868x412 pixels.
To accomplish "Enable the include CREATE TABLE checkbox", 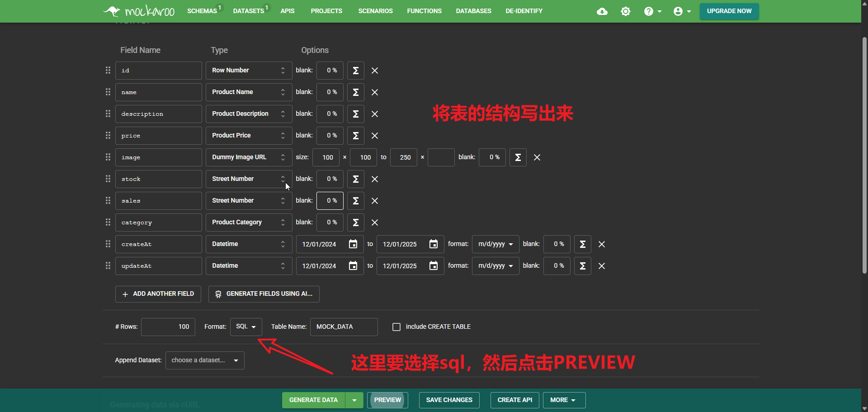I will coord(396,327).
